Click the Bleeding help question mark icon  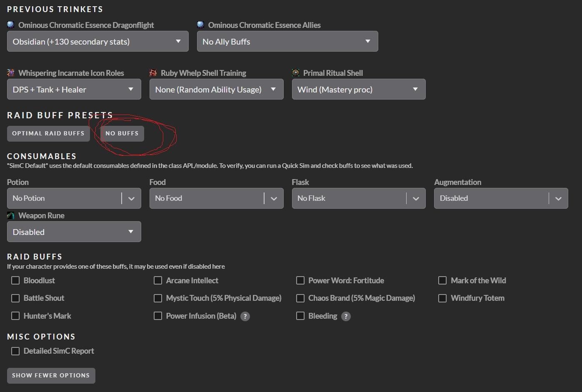pos(346,316)
